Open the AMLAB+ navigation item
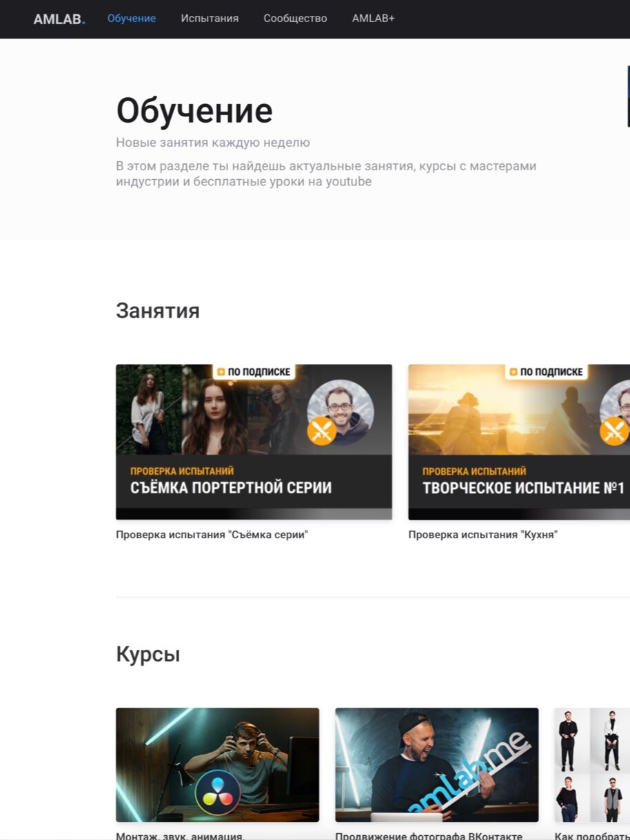Viewport: 630px width, 840px height. pos(373,19)
